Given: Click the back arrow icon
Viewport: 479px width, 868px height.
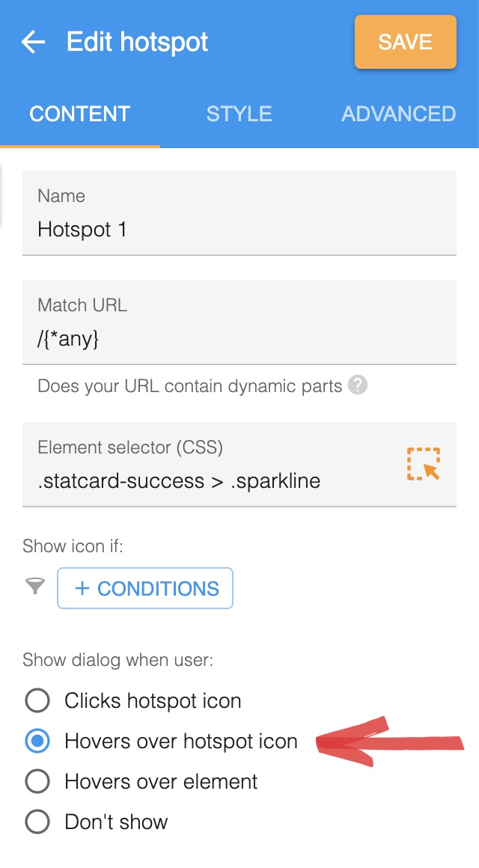Looking at the screenshot, I should (x=33, y=42).
